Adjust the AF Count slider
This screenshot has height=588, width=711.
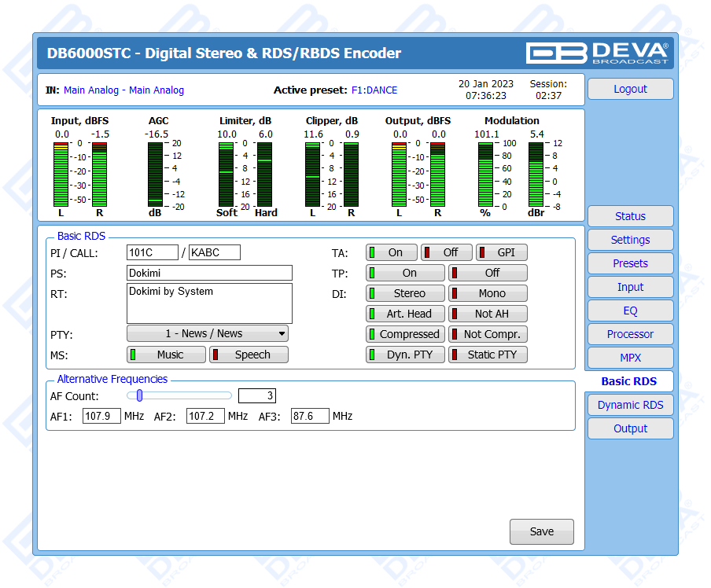(140, 395)
